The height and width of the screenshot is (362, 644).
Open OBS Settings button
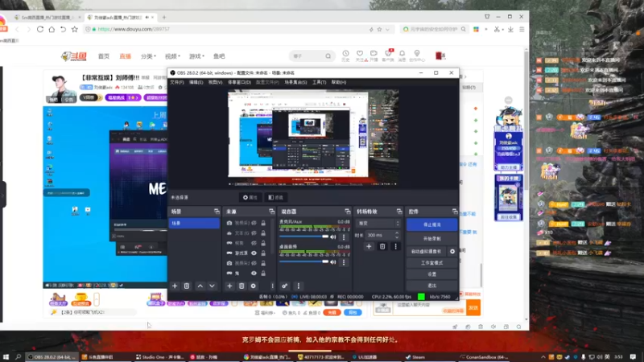(x=431, y=274)
